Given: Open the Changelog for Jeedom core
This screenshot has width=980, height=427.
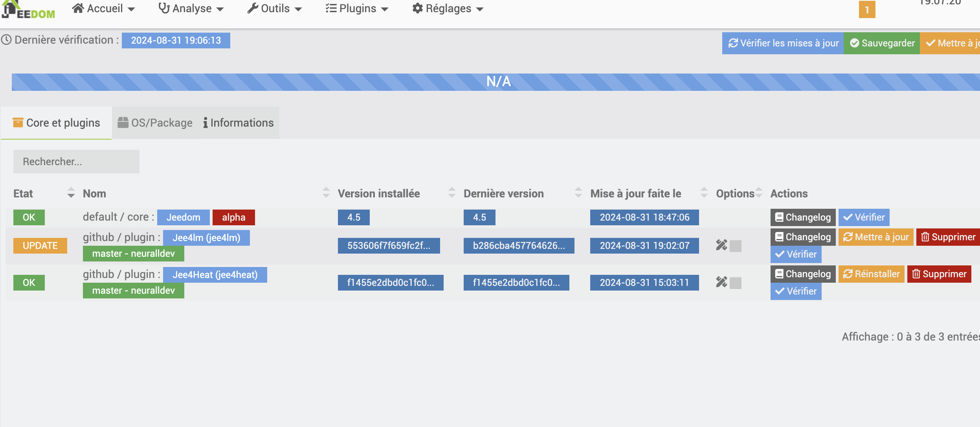Looking at the screenshot, I should 803,217.
